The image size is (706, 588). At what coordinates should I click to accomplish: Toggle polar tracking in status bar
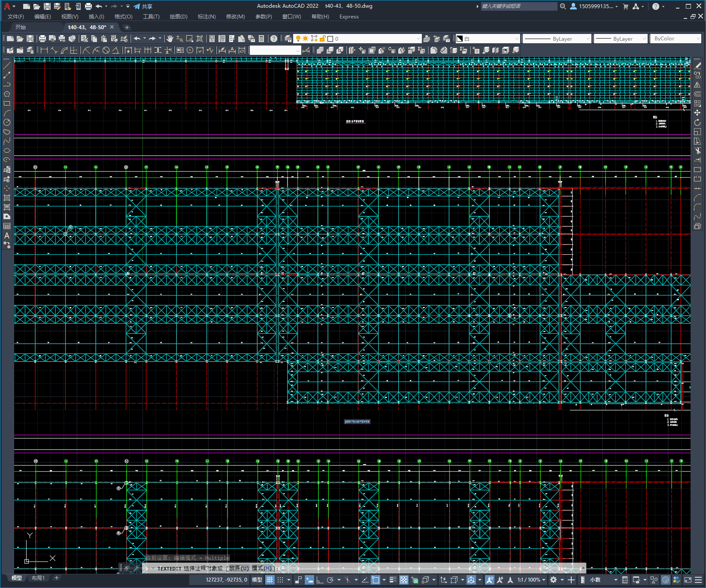pyautogui.click(x=330, y=580)
